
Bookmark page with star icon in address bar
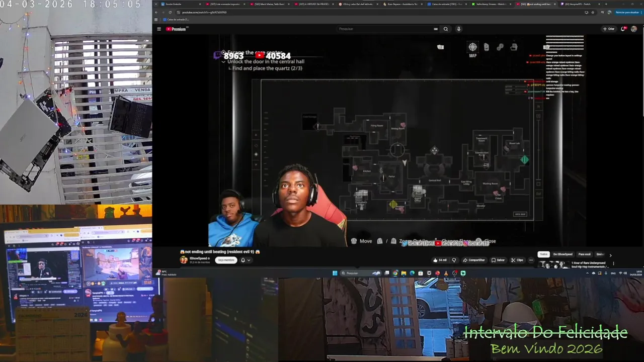(593, 12)
